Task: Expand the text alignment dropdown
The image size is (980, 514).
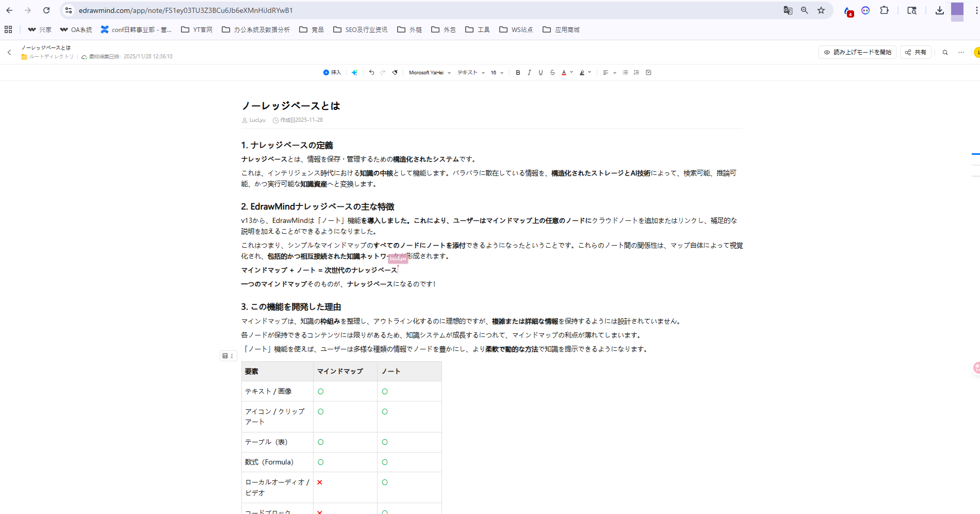Action: click(614, 72)
